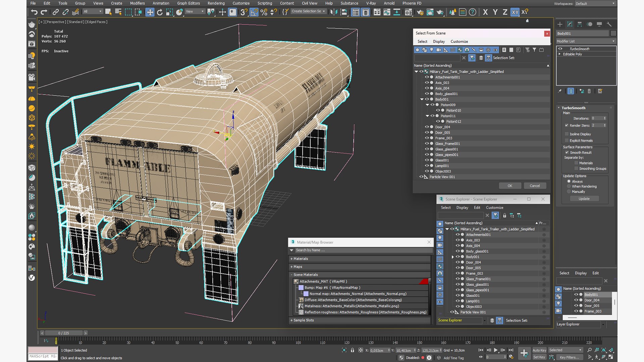Expand the Editable Poly stack entry

coord(559,54)
